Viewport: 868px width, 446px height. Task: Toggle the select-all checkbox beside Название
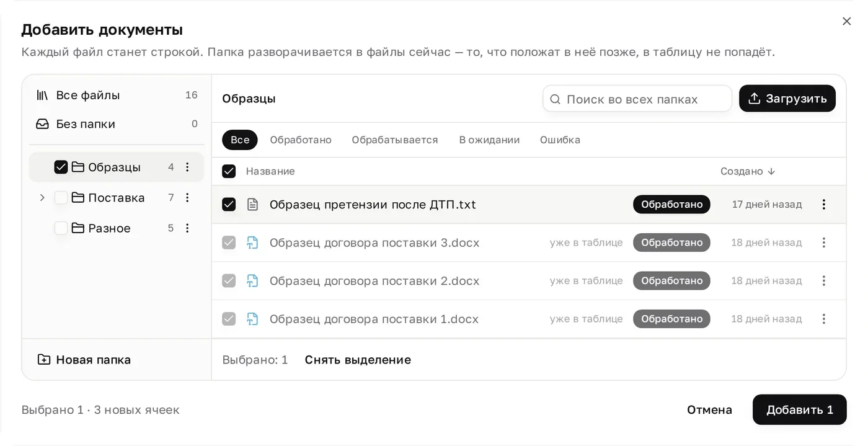[x=229, y=171]
